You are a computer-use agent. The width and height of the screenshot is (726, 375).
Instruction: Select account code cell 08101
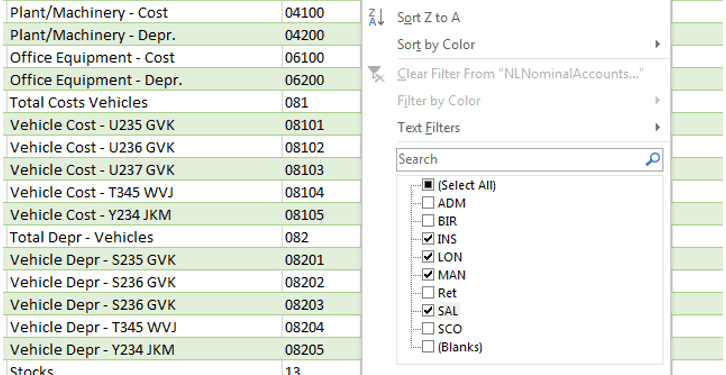click(x=321, y=125)
